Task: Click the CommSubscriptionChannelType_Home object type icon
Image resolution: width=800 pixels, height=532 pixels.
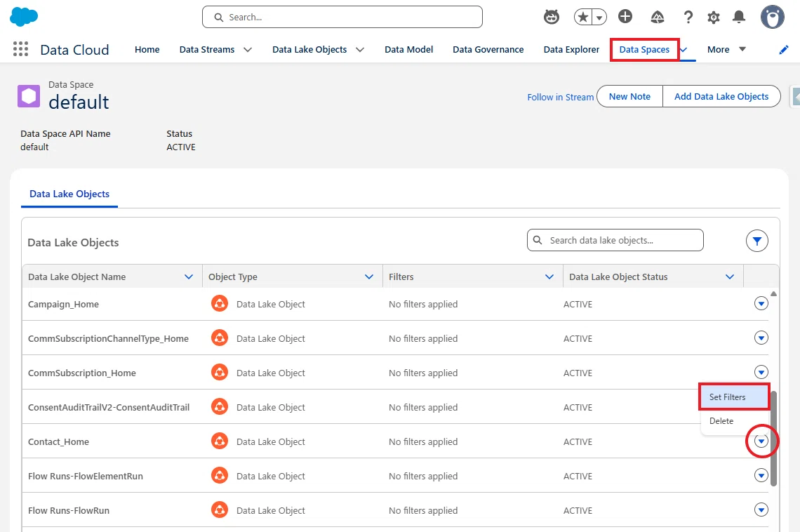Action: pyautogui.click(x=220, y=338)
